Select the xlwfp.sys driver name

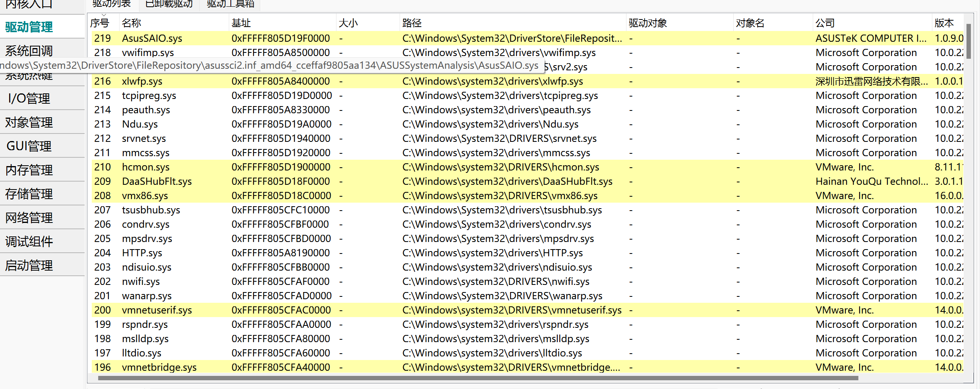(x=142, y=81)
